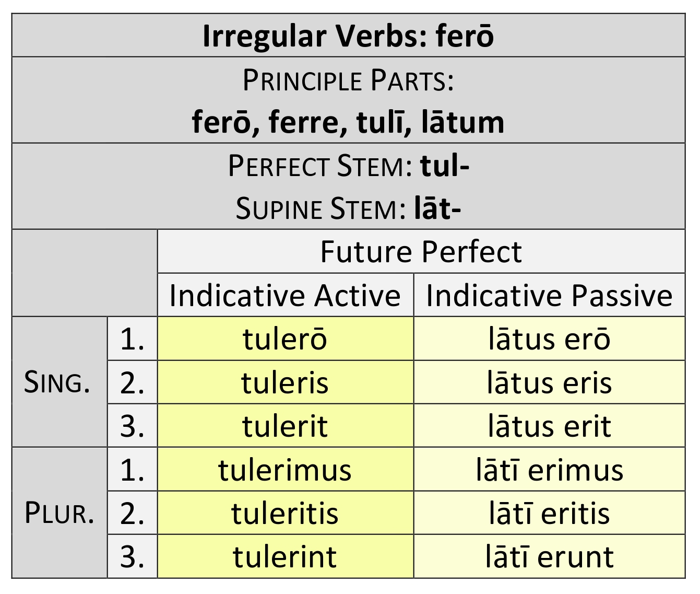Click the "tulerit" cell
Viewport: 700px width, 594px height.
coord(285,426)
